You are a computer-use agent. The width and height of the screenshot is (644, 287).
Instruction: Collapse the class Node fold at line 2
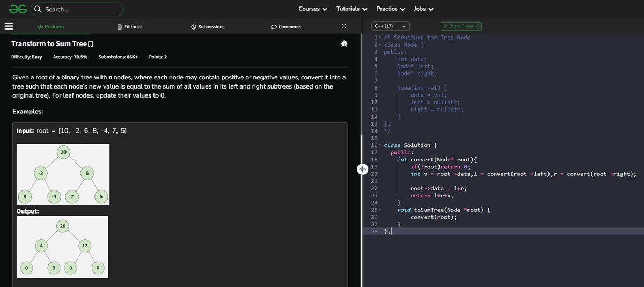pyautogui.click(x=380, y=45)
